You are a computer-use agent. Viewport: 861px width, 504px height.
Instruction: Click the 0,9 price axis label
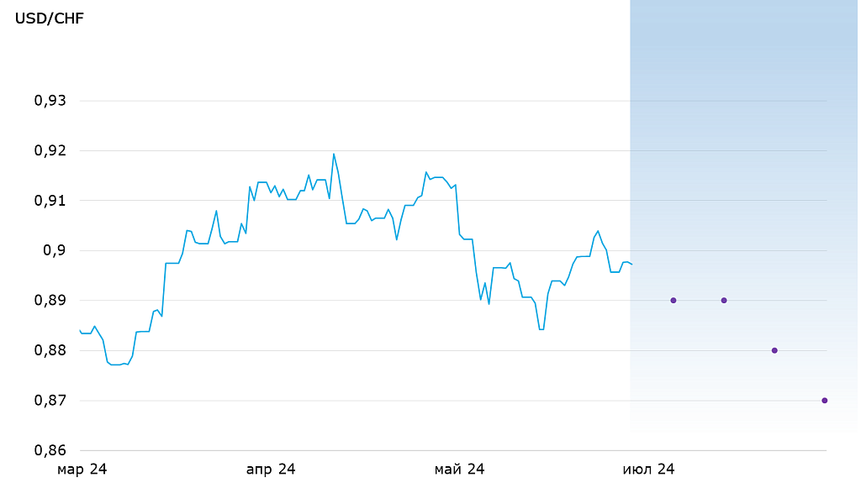point(56,250)
